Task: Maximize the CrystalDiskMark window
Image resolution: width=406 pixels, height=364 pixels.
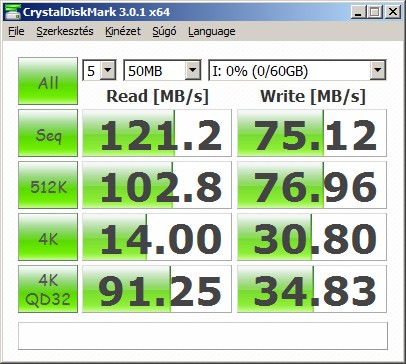Action: click(x=375, y=12)
